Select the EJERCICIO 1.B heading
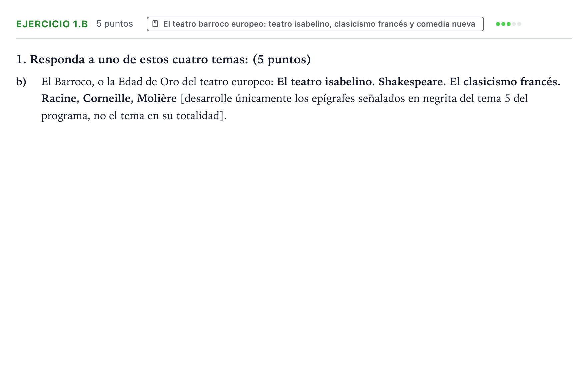Screen dimensions: 588x369 52,24
